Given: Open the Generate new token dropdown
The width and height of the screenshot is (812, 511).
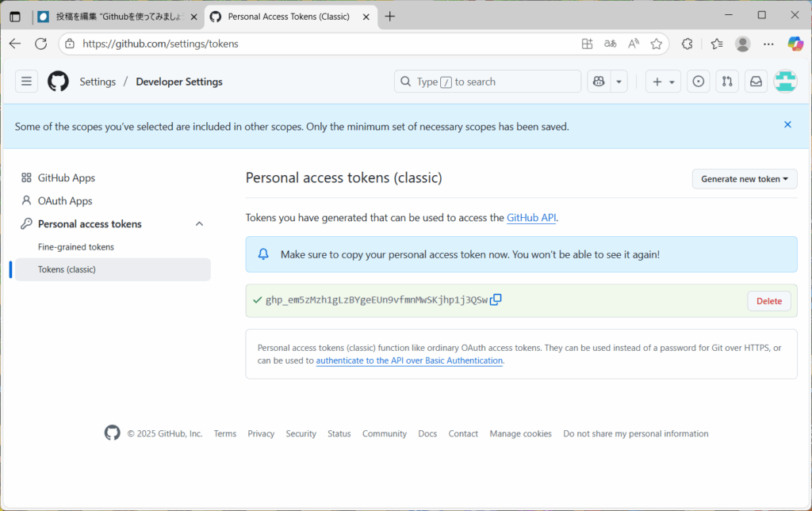Looking at the screenshot, I should click(744, 179).
